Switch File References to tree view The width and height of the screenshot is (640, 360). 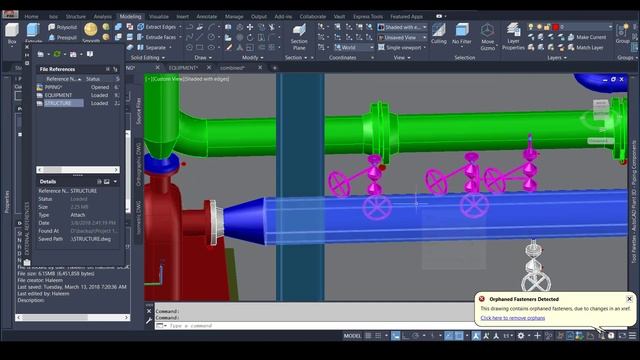[116, 69]
